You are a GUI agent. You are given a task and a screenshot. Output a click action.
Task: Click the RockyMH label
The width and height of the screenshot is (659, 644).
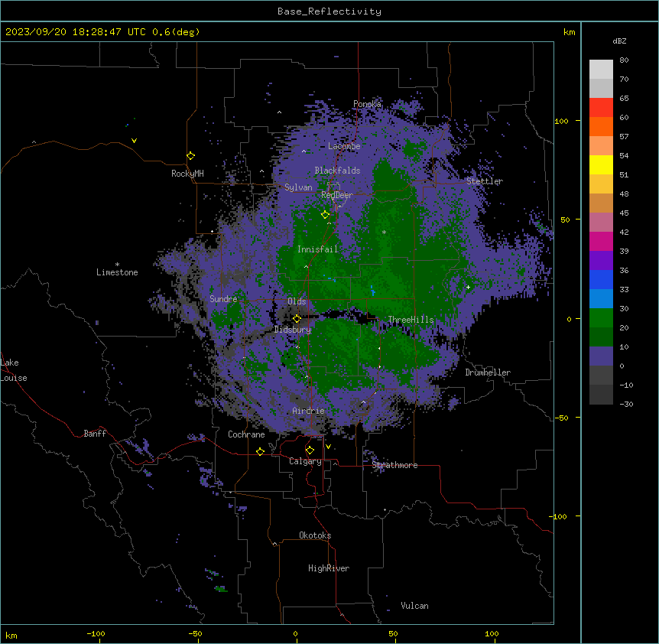(x=187, y=174)
